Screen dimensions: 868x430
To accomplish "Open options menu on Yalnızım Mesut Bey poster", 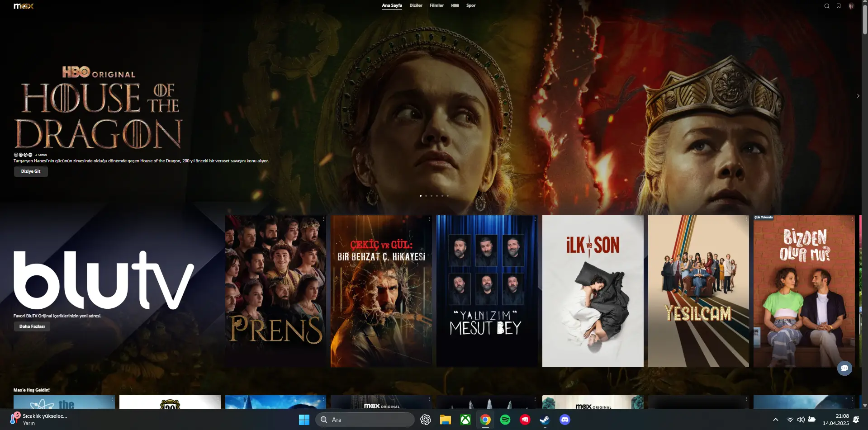I will [535, 219].
